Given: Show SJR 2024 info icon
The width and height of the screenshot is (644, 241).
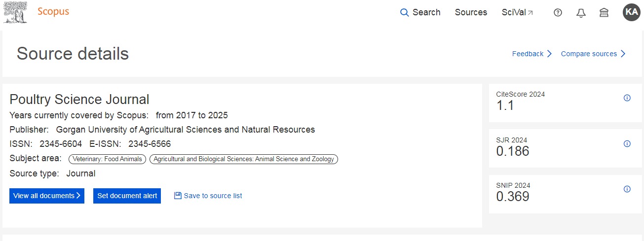Looking at the screenshot, I should (627, 144).
